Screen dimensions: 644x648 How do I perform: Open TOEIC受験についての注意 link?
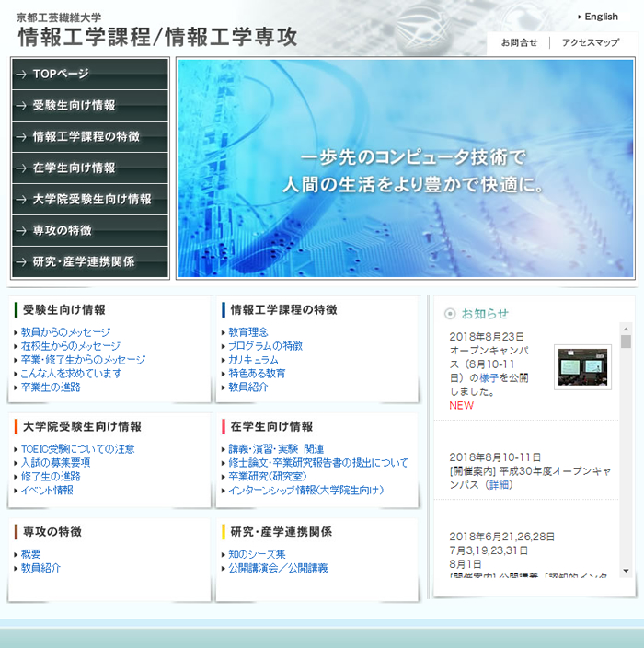click(78, 449)
